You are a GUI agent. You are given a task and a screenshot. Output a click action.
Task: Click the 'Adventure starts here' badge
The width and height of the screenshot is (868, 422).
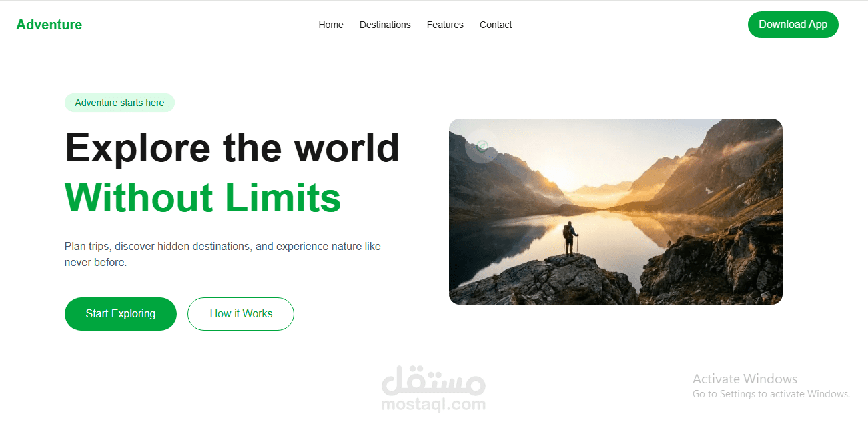(119, 103)
